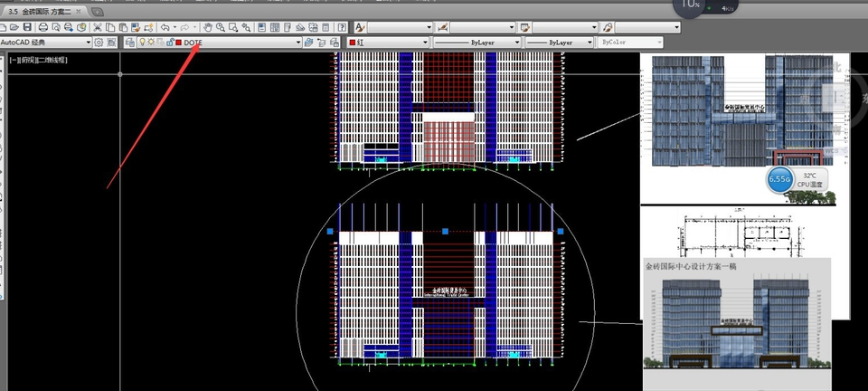Viewport: 868px width, 391px height.
Task: Click the Plot printer icon
Action: tap(43, 27)
